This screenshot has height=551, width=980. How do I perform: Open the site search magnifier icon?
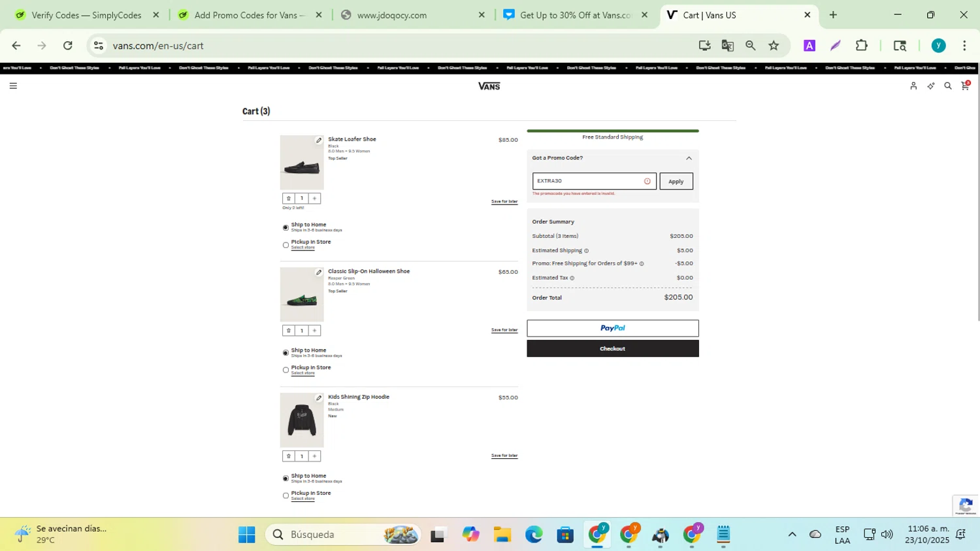948,86
